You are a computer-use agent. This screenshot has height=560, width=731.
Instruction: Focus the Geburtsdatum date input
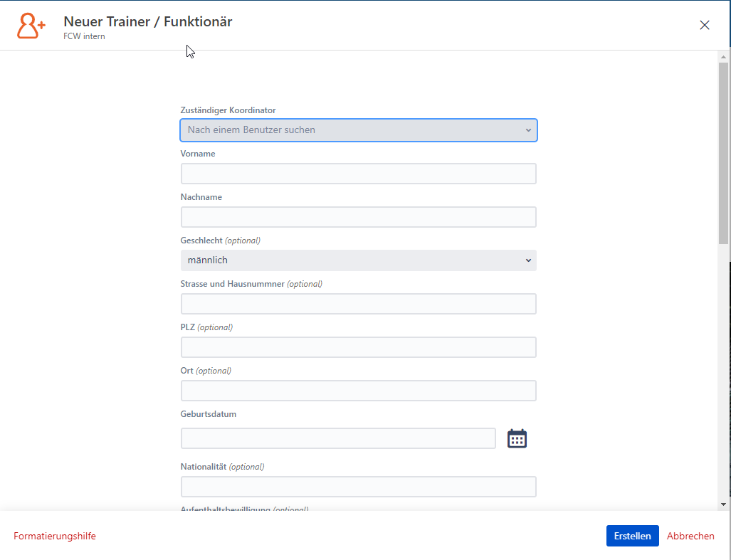[338, 438]
